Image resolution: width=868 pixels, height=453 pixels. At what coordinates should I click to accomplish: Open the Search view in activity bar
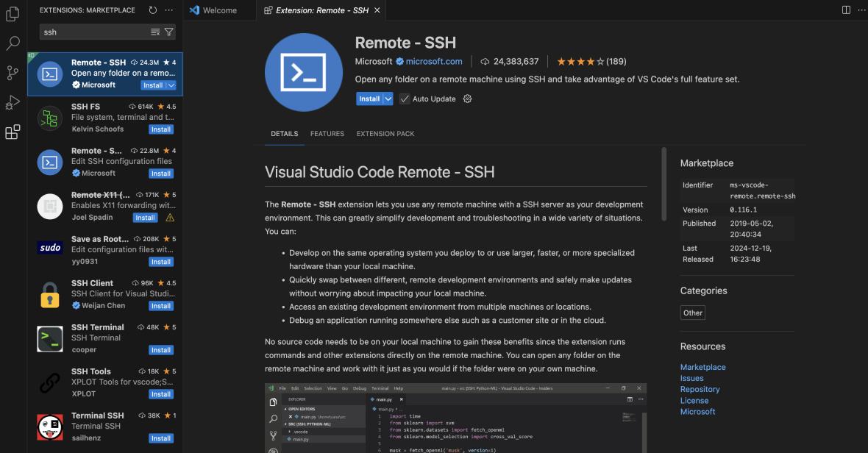point(13,43)
